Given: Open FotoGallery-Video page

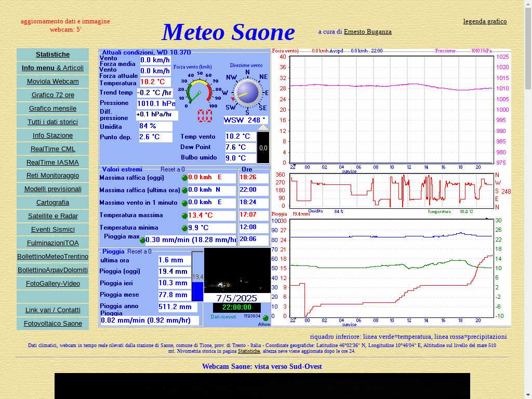Looking at the screenshot, I should click(52, 283).
